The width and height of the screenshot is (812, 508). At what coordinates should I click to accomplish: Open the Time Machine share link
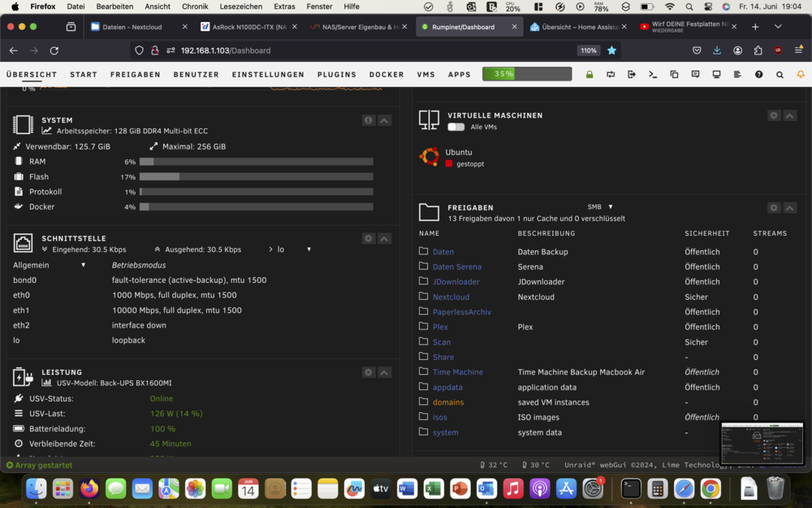(x=458, y=372)
